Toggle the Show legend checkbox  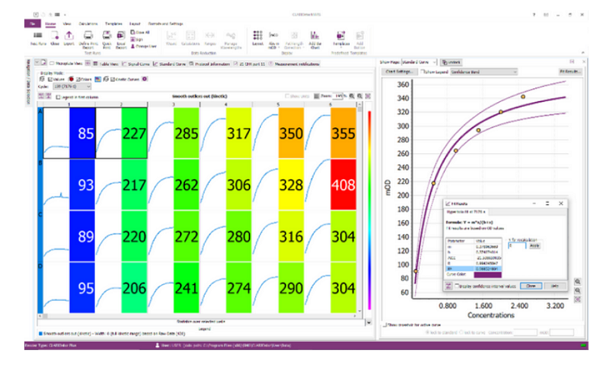pos(423,72)
